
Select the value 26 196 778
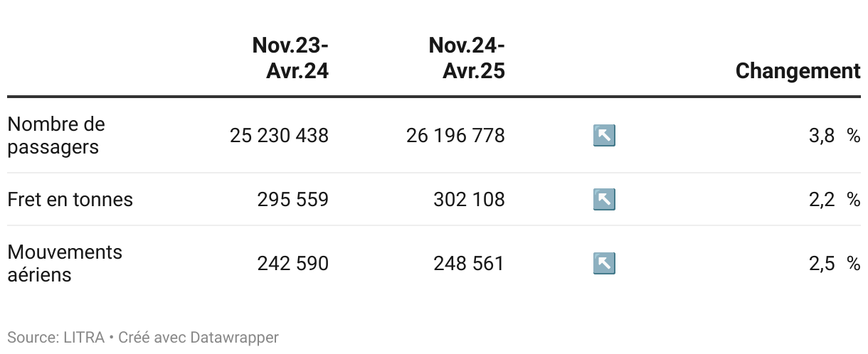[x=455, y=135]
